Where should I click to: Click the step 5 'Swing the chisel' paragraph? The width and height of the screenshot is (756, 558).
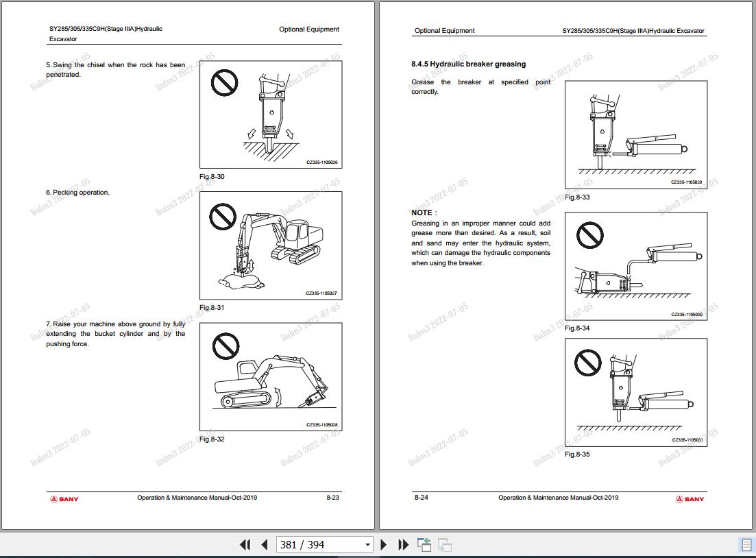click(x=116, y=69)
